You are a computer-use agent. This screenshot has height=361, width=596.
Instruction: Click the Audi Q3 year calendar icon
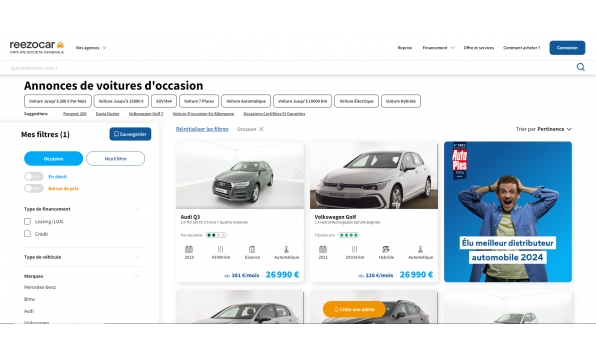189,249
